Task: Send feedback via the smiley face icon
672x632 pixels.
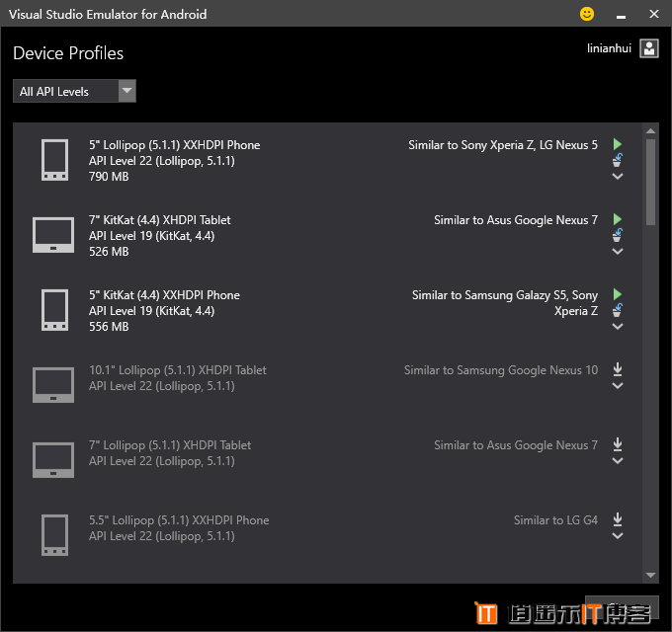Action: pos(587,14)
